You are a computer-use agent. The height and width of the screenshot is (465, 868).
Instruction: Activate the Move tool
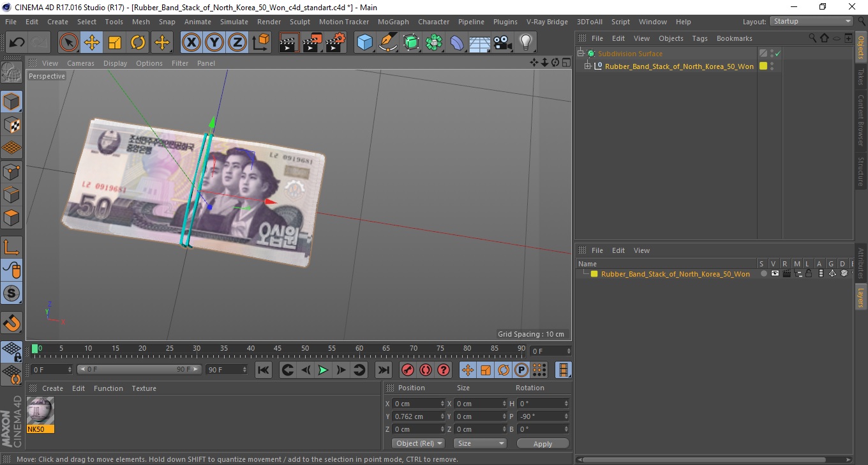coord(92,43)
